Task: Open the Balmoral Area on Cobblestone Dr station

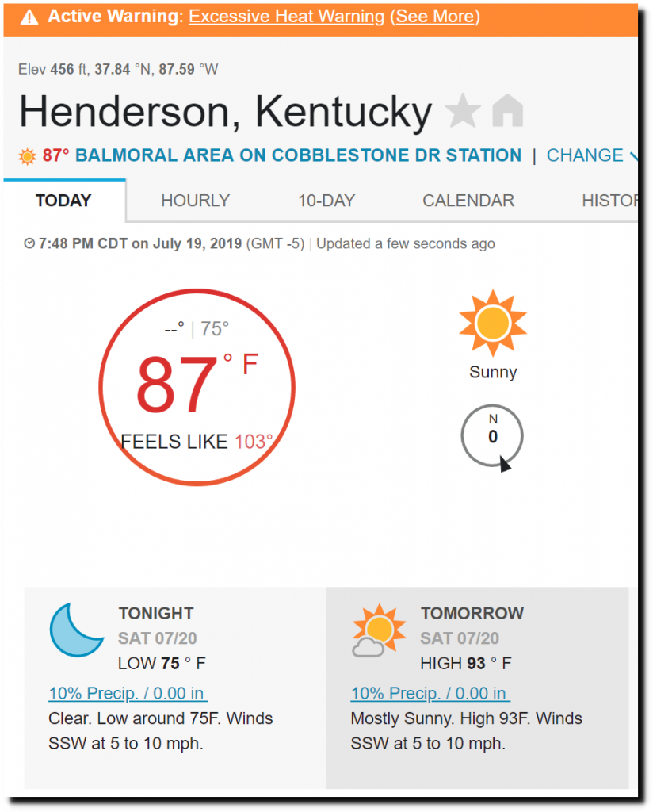Action: [x=298, y=155]
